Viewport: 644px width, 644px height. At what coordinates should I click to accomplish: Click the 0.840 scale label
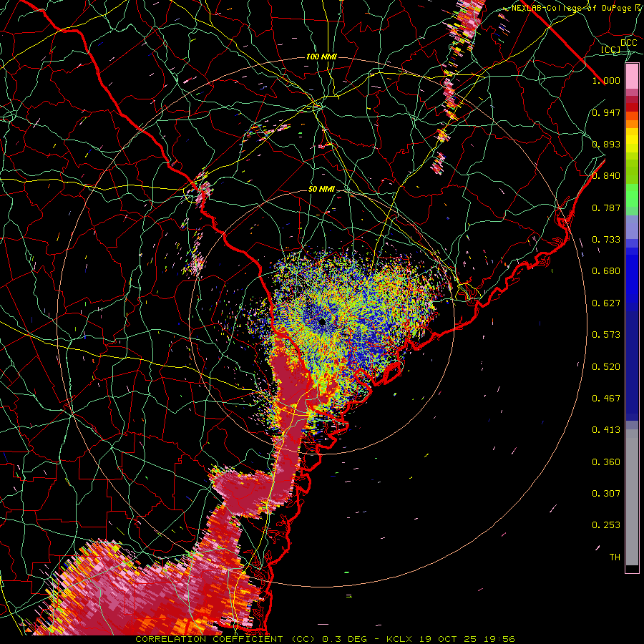606,176
